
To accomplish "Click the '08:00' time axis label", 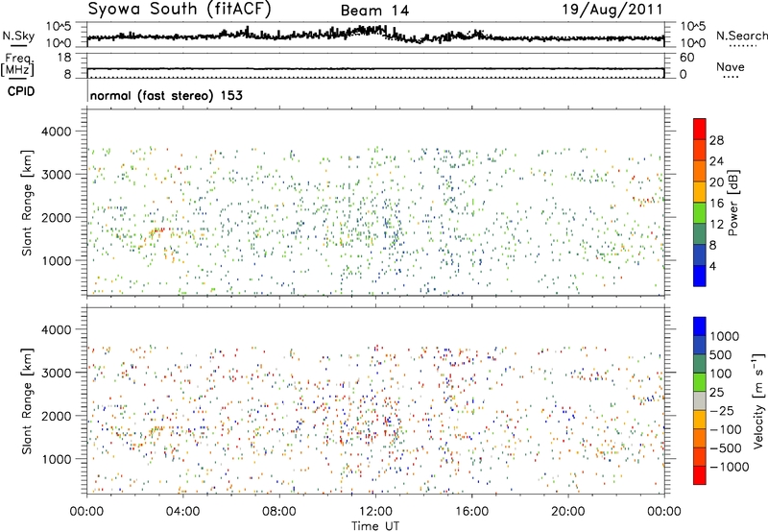I will point(279,512).
